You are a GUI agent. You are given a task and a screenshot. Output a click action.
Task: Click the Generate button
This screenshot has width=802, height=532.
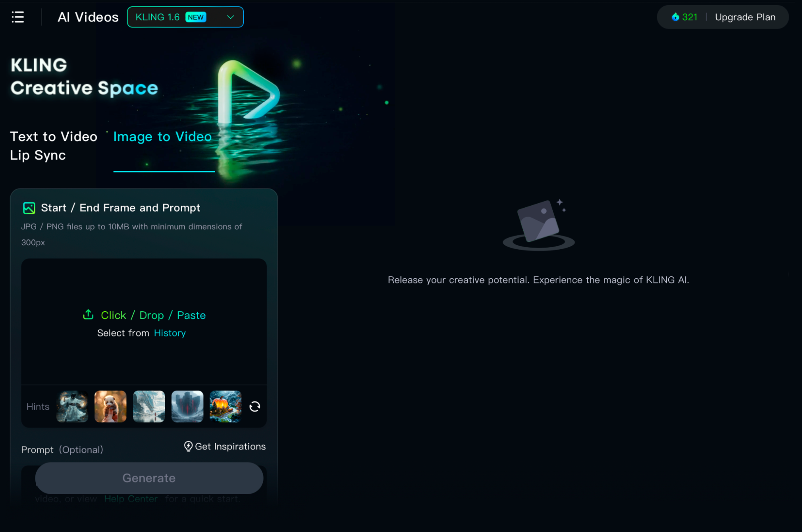[x=149, y=478]
